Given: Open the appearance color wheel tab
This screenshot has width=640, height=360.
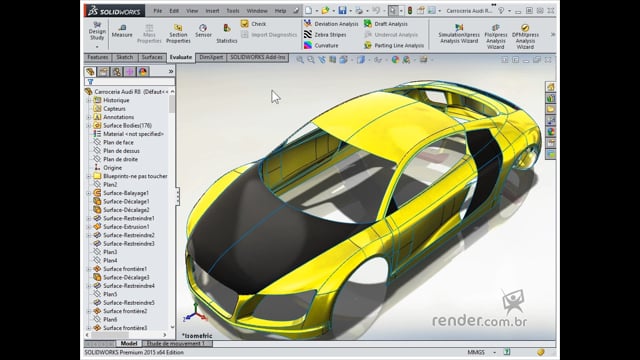Looking at the screenshot, I should (x=143, y=72).
